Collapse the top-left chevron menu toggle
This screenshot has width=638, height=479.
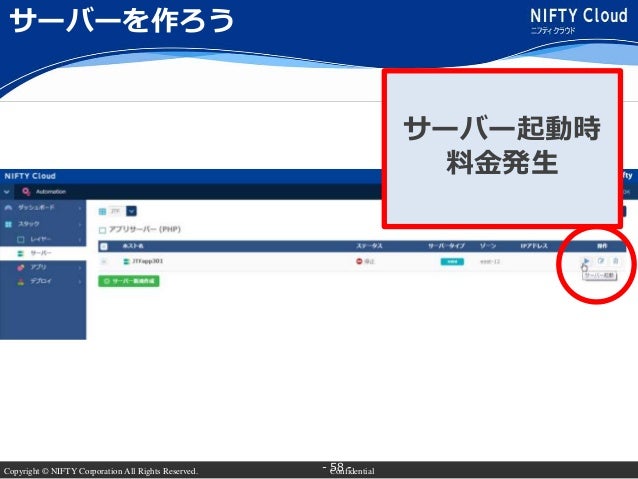(x=7, y=192)
